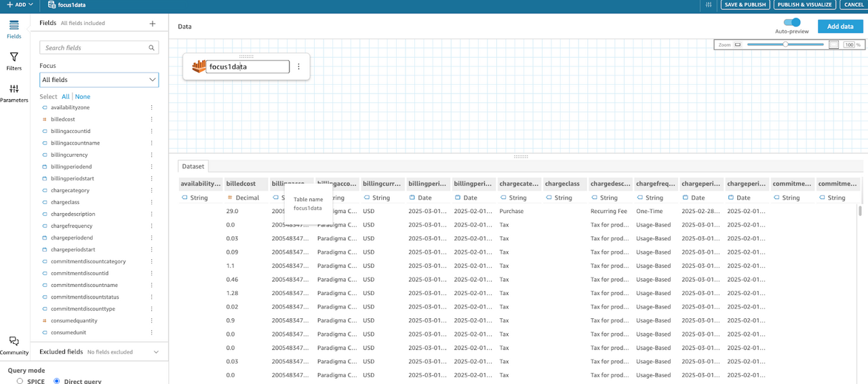
Task: Click the dataset settings sliders icon in the header
Action: pyautogui.click(x=709, y=5)
